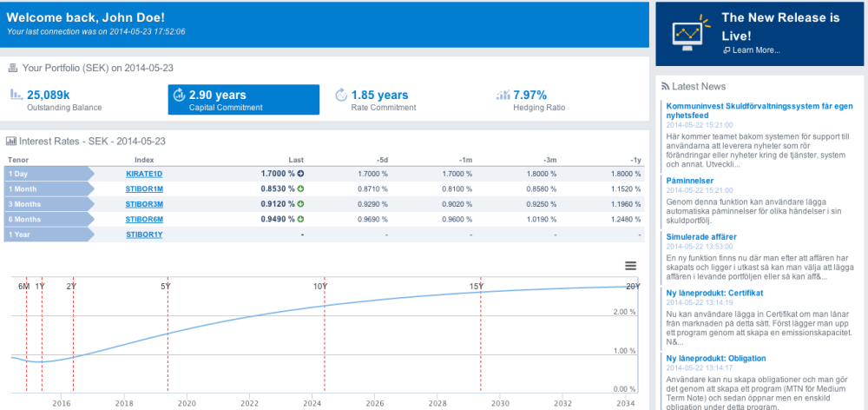Click the printer icon beside Your Portfolio
This screenshot has height=410, width=868.
(13, 68)
